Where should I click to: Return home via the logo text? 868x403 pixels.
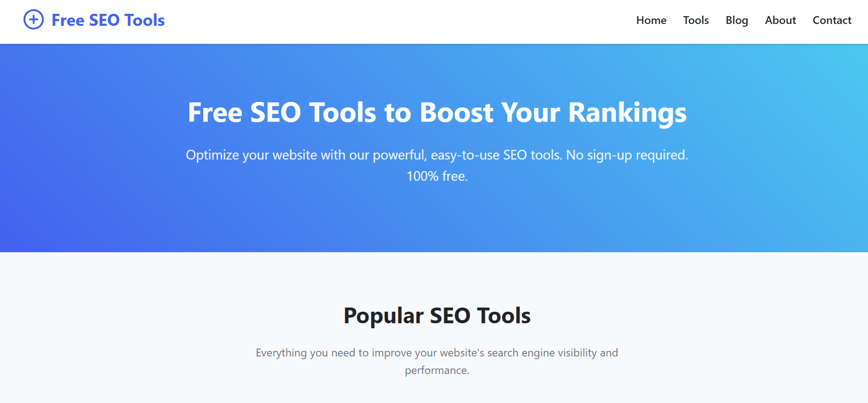tap(107, 20)
